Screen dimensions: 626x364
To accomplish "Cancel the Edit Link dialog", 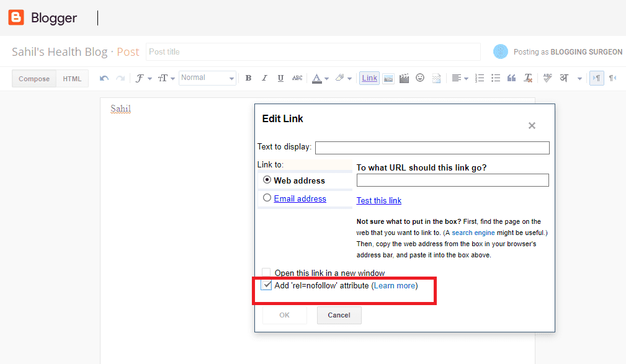I will (x=339, y=315).
